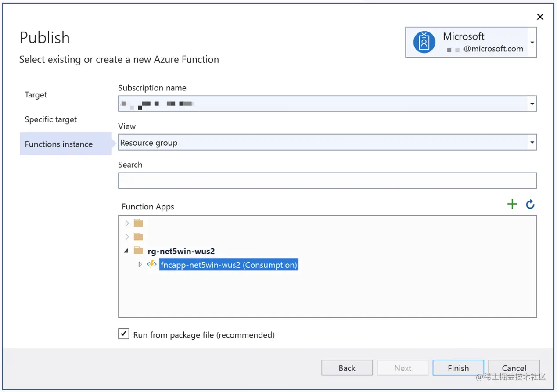Close the Publish dialog with X
Viewport: 557px width, 392px height.
click(x=540, y=17)
